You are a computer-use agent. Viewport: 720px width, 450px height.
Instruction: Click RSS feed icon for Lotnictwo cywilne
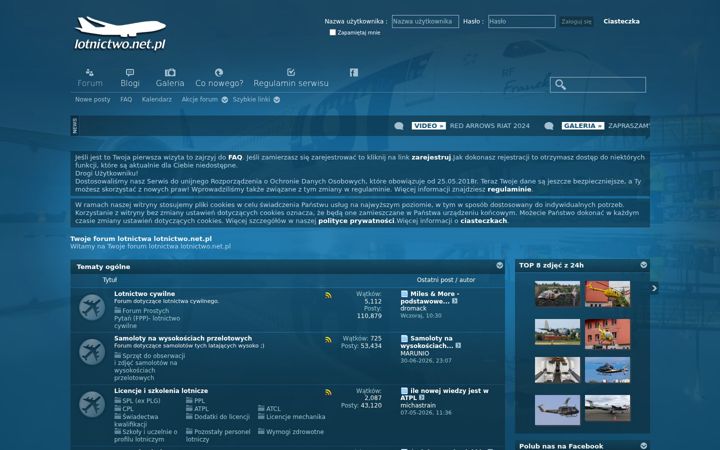tap(328, 295)
